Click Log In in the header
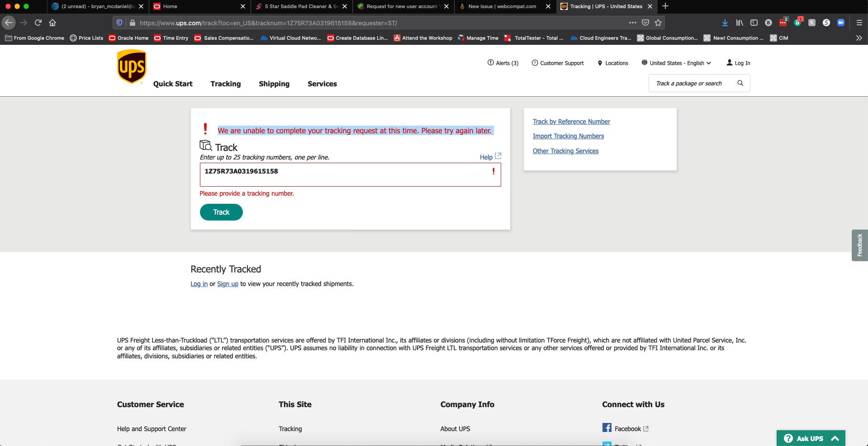The height and width of the screenshot is (446, 868). pyautogui.click(x=738, y=63)
